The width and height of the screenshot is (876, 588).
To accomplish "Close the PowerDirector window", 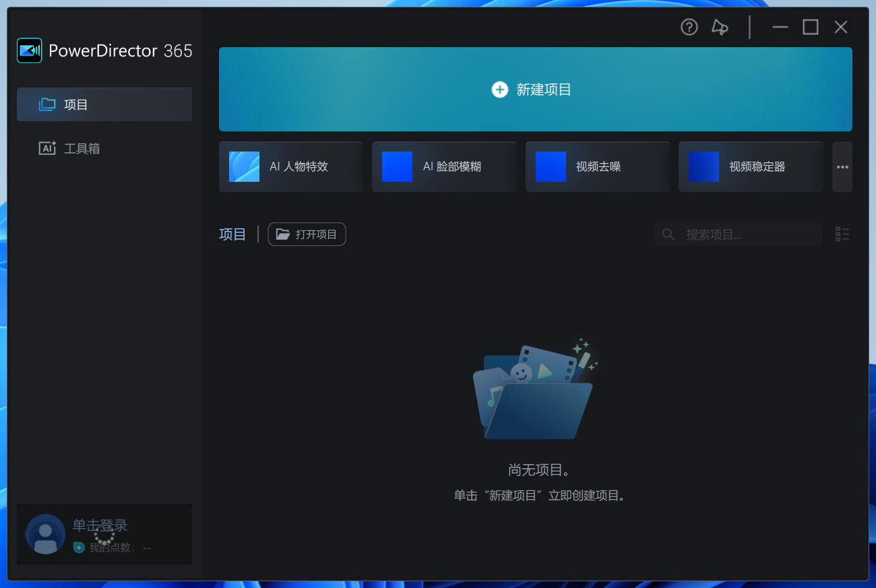I will 841,27.
